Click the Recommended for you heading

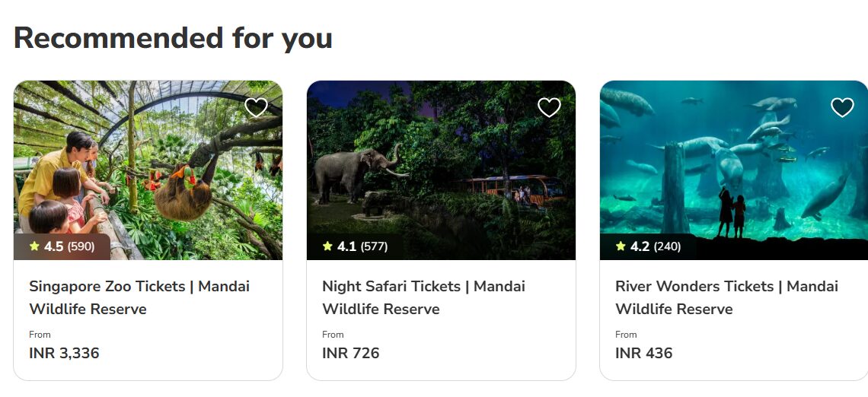point(173,37)
